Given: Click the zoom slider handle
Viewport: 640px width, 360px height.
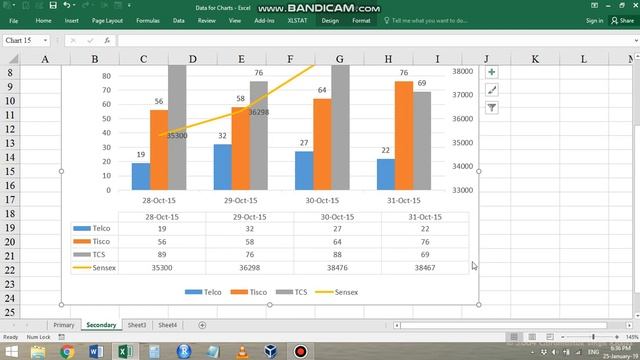Looking at the screenshot, I should 593,337.
